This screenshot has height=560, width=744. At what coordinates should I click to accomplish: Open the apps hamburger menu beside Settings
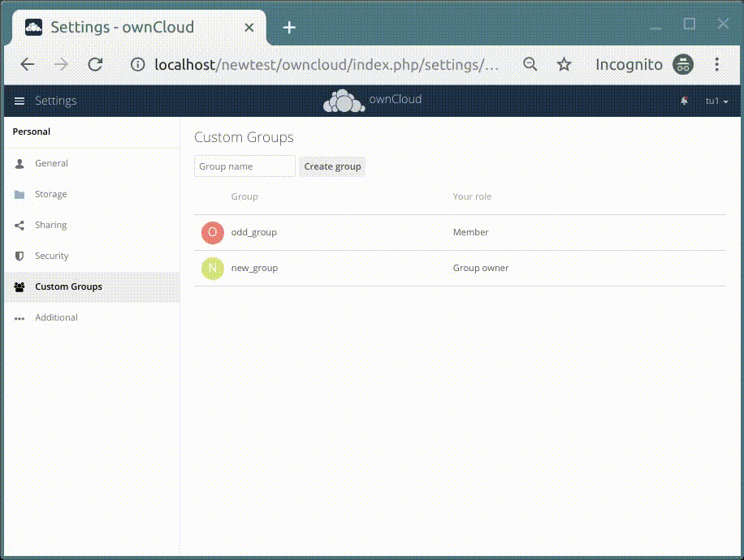click(x=19, y=101)
